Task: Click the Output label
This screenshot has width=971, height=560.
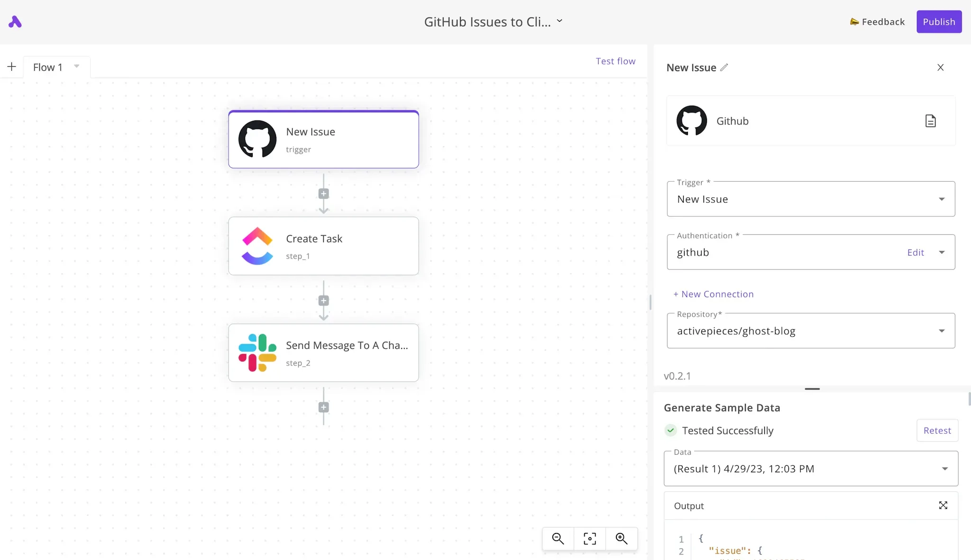Action: tap(689, 506)
